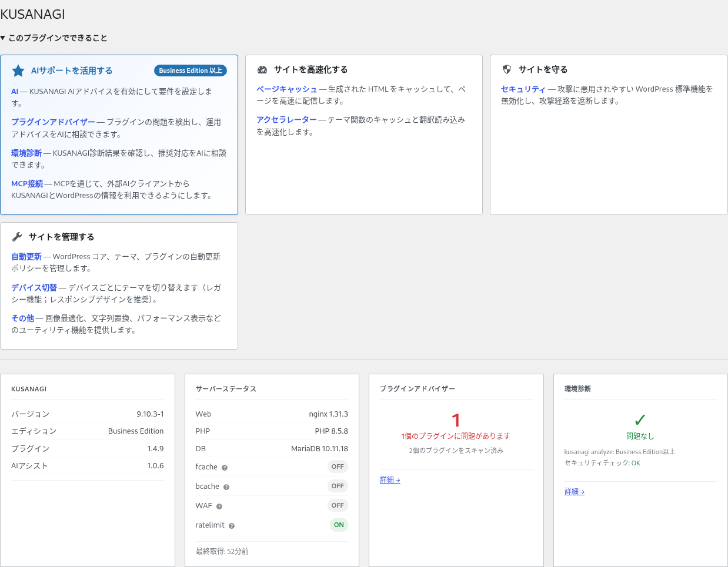
Task: Click the plugin version 1.4.9
Action: pos(155,448)
